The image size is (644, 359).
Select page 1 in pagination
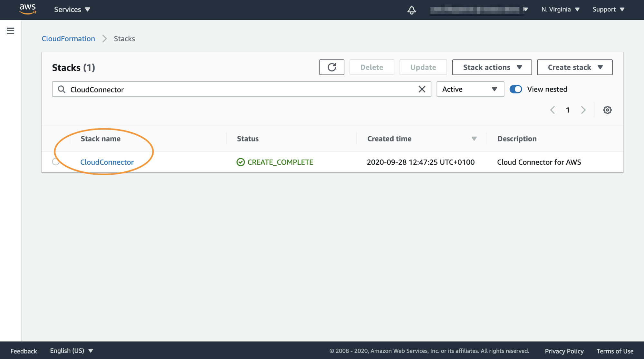tap(568, 110)
